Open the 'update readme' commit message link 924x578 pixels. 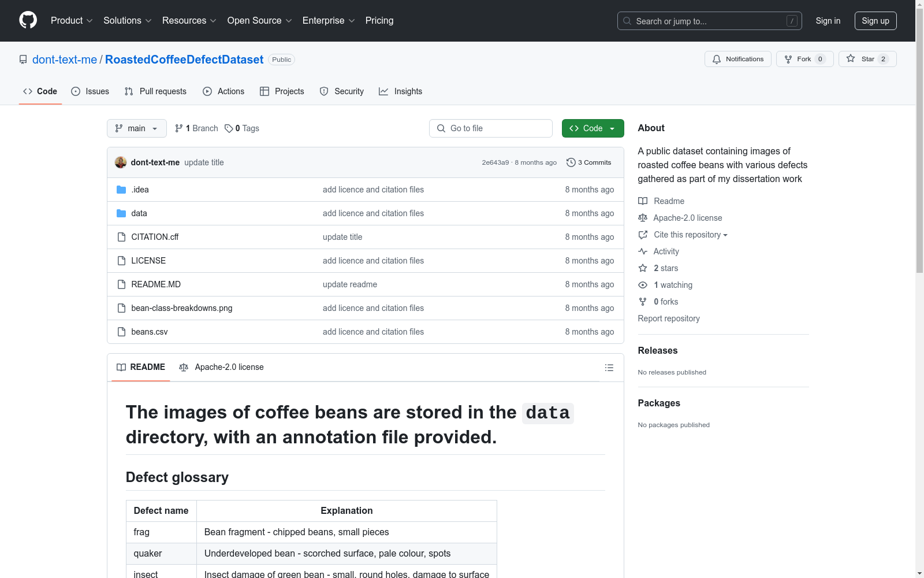[x=350, y=284]
